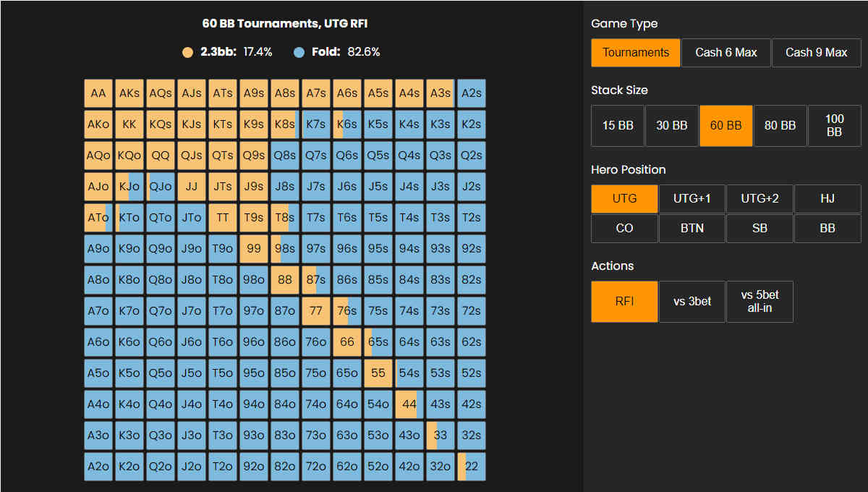This screenshot has height=492, width=868.
Task: Choose the Tournaments game type
Action: click(635, 53)
